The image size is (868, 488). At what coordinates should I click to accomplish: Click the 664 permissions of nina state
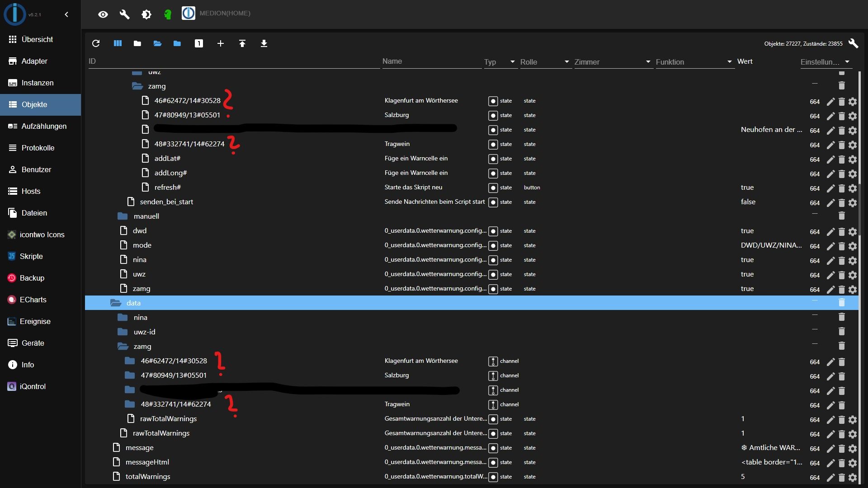click(815, 261)
